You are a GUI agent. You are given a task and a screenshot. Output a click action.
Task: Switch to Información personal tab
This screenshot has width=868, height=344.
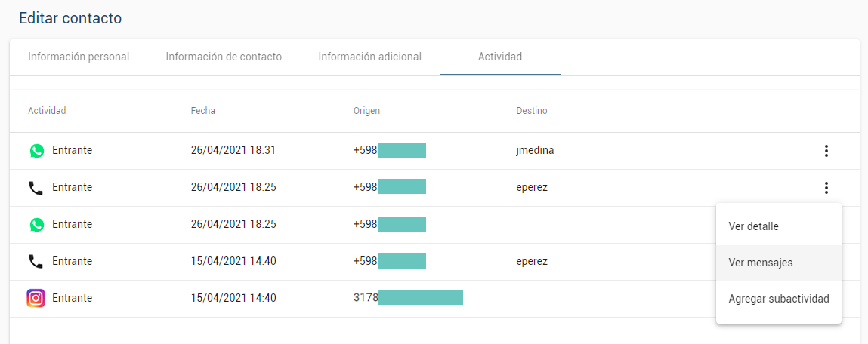pyautogui.click(x=79, y=57)
